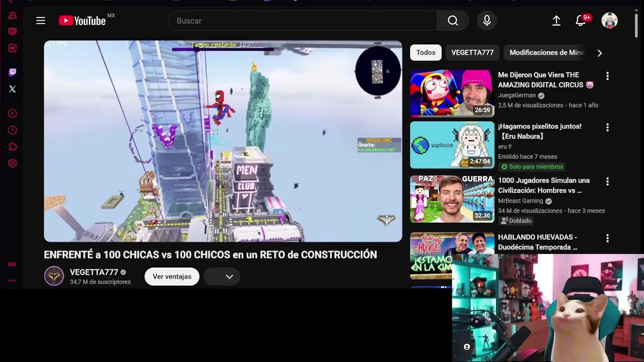
Task: Click the main video player
Action: 223,141
